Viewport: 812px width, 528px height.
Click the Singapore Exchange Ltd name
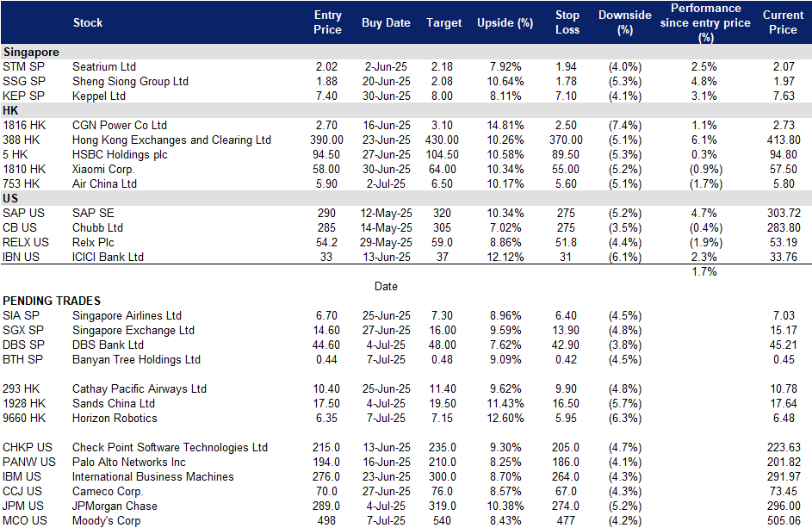tap(133, 330)
